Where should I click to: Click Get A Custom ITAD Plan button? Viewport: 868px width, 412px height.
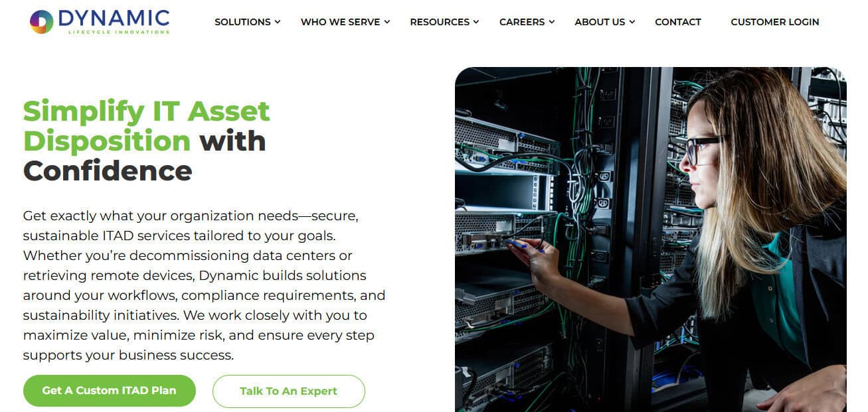point(110,391)
